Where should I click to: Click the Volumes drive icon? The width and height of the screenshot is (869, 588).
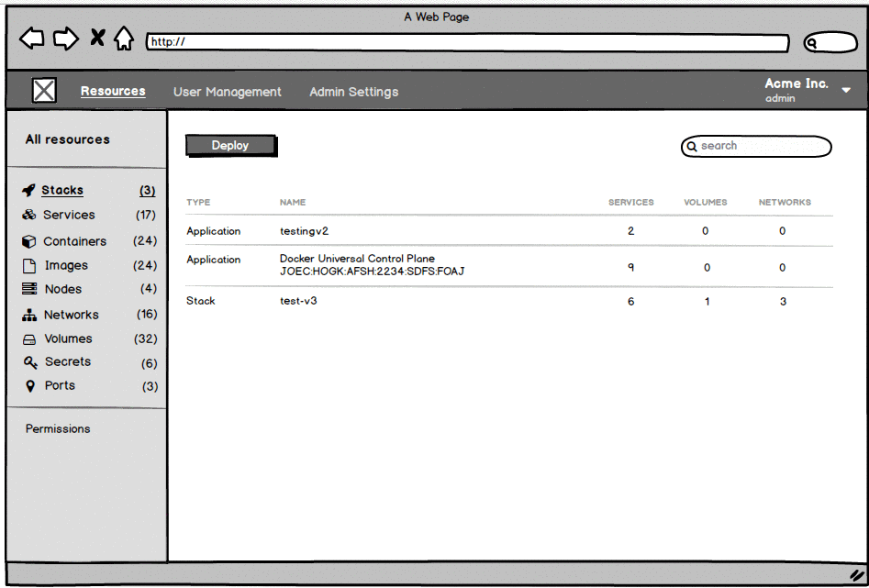29,339
